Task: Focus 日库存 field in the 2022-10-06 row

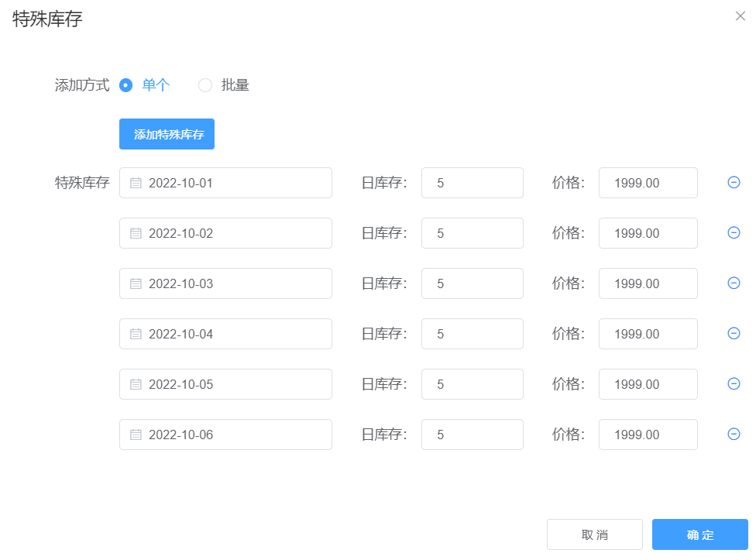Action: coord(472,435)
